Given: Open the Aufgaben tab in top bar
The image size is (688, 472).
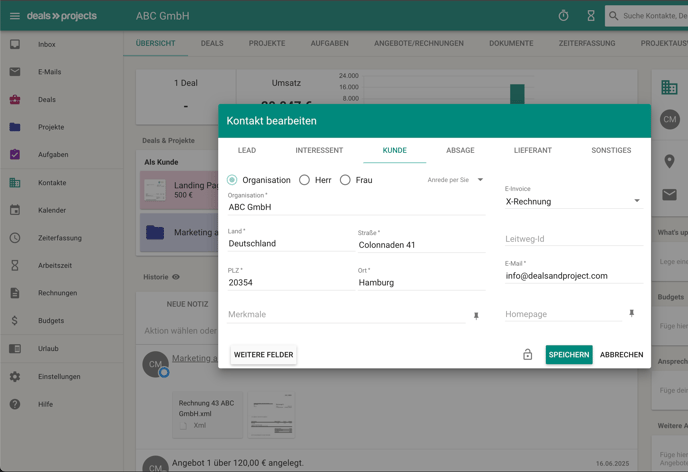Looking at the screenshot, I should pyautogui.click(x=330, y=43).
